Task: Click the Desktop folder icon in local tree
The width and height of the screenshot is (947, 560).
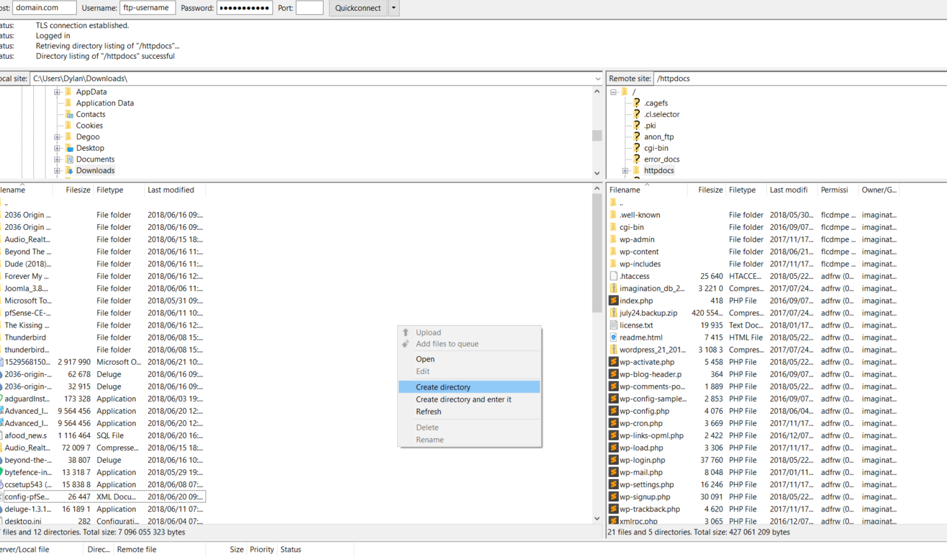Action: click(x=69, y=148)
